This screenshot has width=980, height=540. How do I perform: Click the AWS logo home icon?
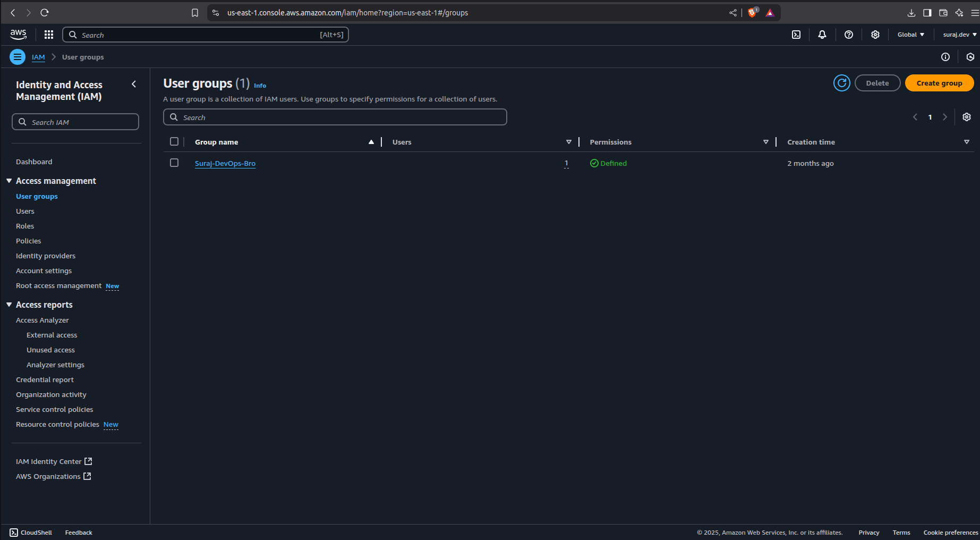[18, 35]
